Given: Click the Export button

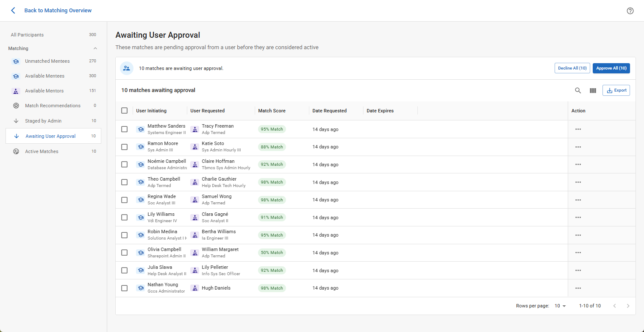Looking at the screenshot, I should 616,90.
